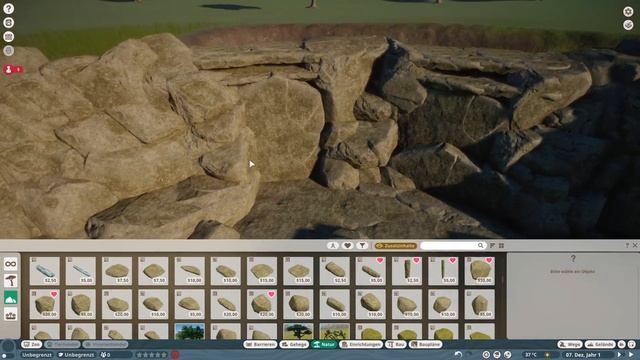Open the browser panel help icon
The image size is (640, 360).
point(627,245)
